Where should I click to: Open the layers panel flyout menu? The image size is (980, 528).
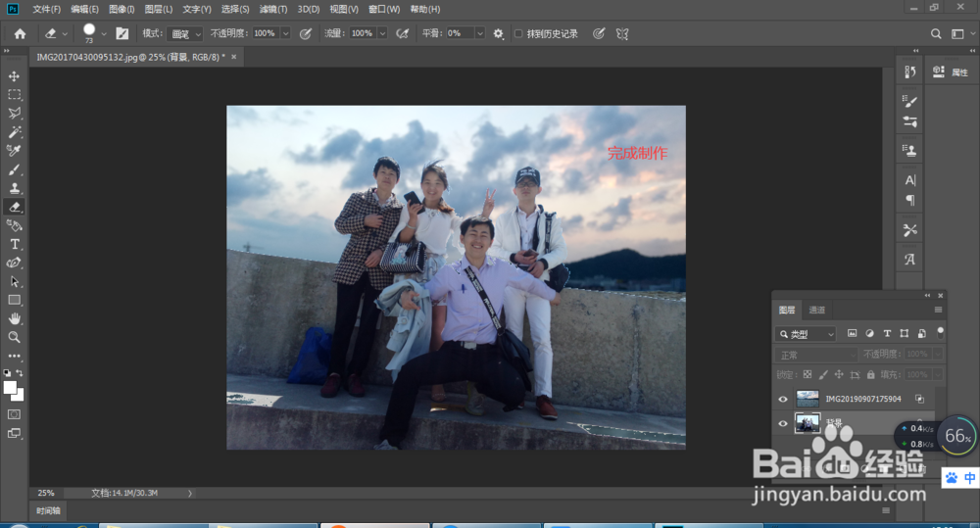pyautogui.click(x=938, y=310)
